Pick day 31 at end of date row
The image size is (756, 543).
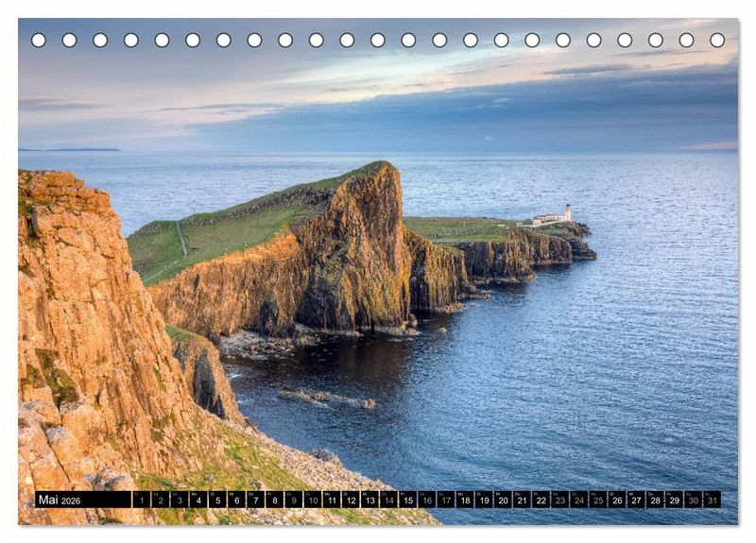coord(712,500)
